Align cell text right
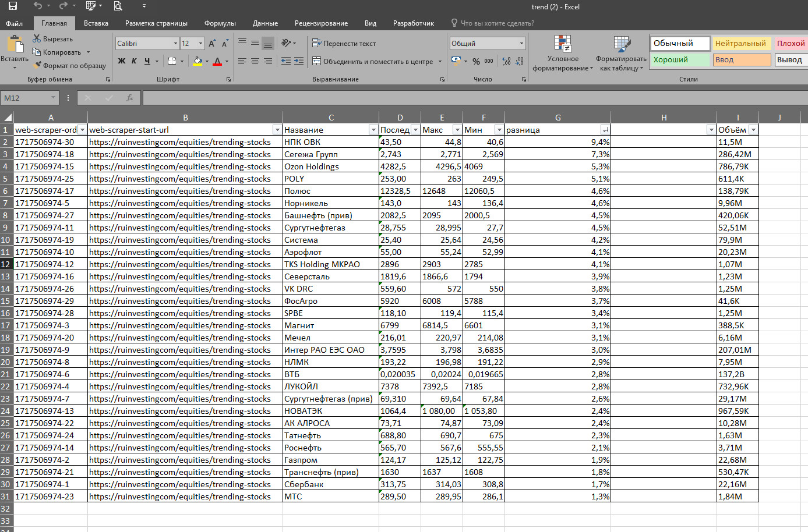The image size is (808, 532). (268, 61)
